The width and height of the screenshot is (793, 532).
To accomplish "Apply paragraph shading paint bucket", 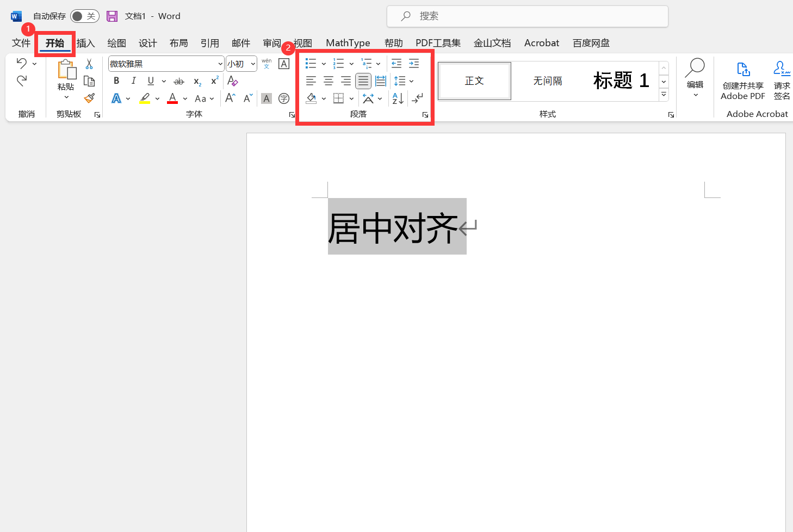I will [x=311, y=98].
